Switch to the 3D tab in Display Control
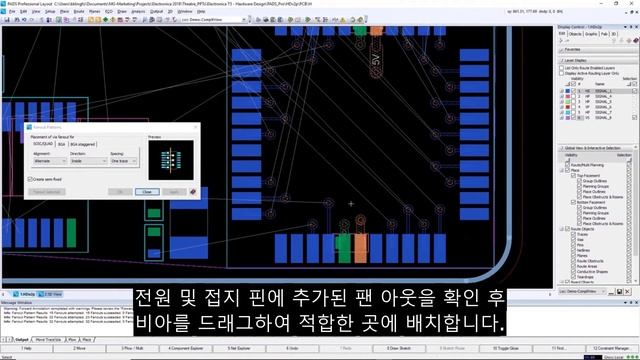Viewport: 640px width, 360px height. tap(613, 34)
